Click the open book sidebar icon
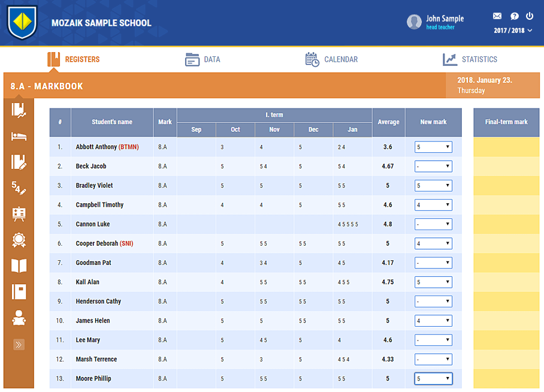This screenshot has height=392, width=544. (19, 266)
